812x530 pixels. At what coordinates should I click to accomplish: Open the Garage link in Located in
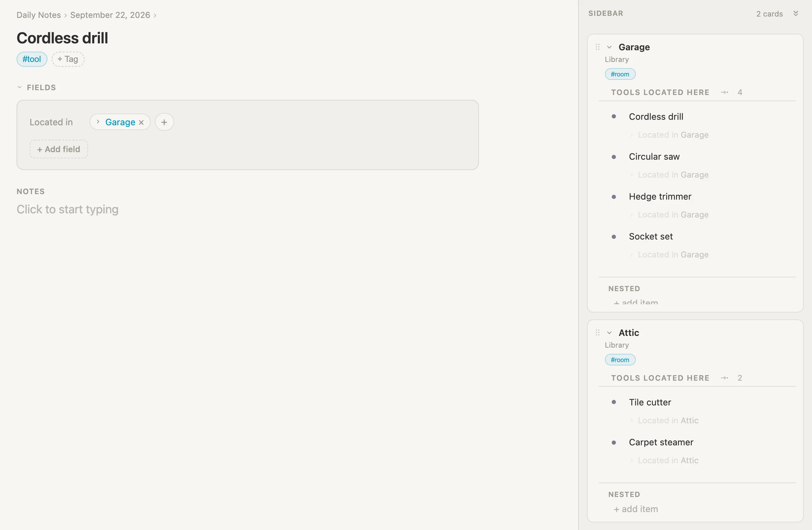pos(120,122)
